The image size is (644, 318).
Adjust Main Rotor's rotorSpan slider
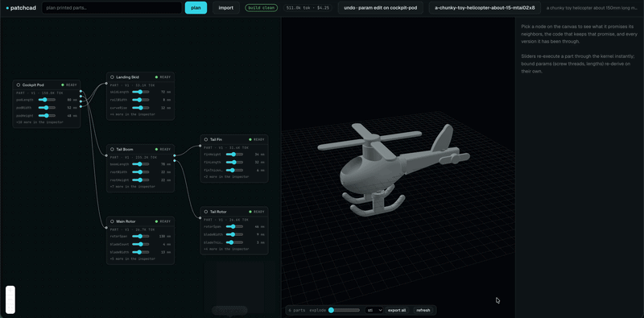click(140, 236)
